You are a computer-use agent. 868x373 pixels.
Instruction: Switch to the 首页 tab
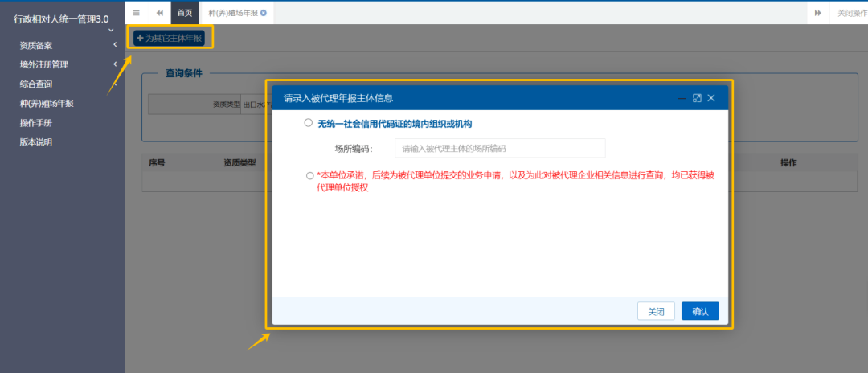pyautogui.click(x=185, y=13)
